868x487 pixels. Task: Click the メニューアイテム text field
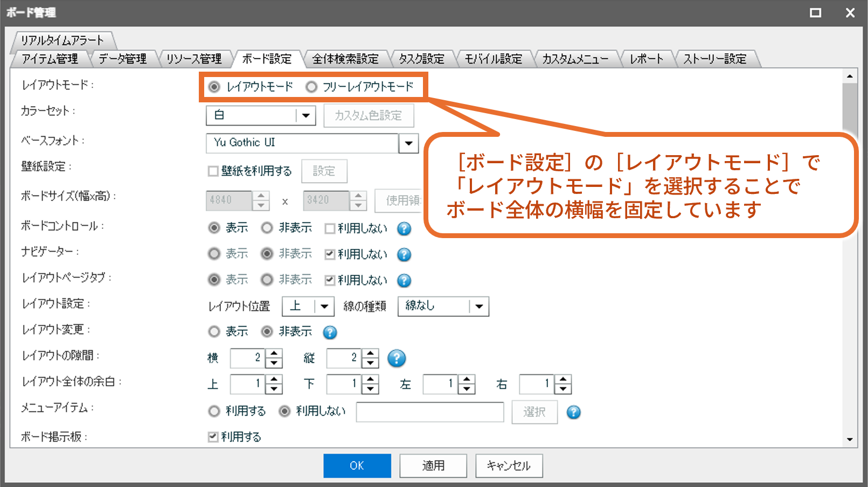[x=430, y=412]
